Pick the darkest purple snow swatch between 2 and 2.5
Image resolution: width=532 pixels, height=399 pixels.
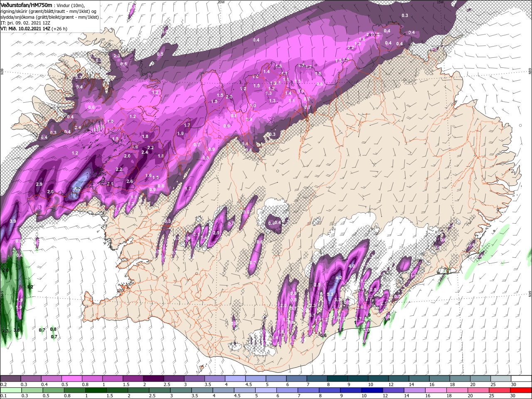153,379
